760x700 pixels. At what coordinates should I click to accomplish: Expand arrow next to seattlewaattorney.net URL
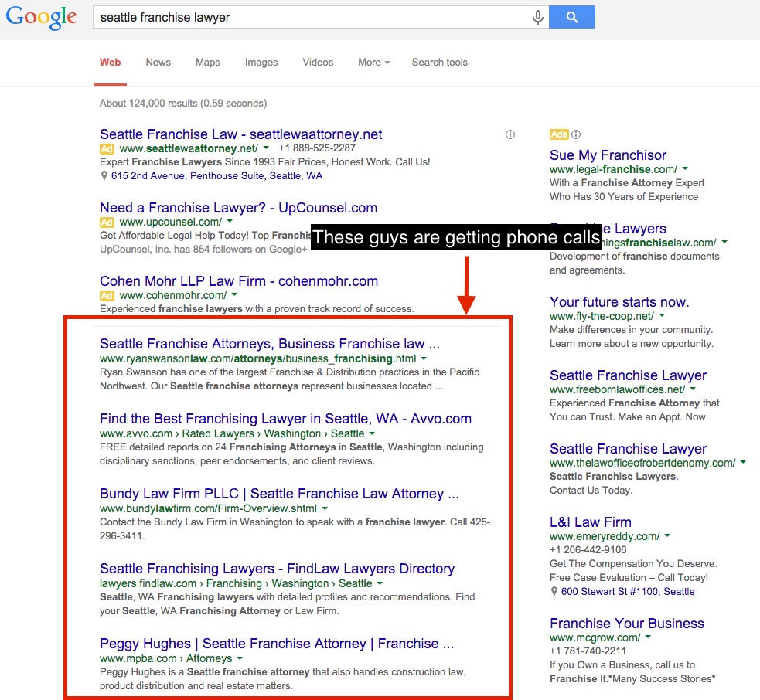pyautogui.click(x=266, y=148)
